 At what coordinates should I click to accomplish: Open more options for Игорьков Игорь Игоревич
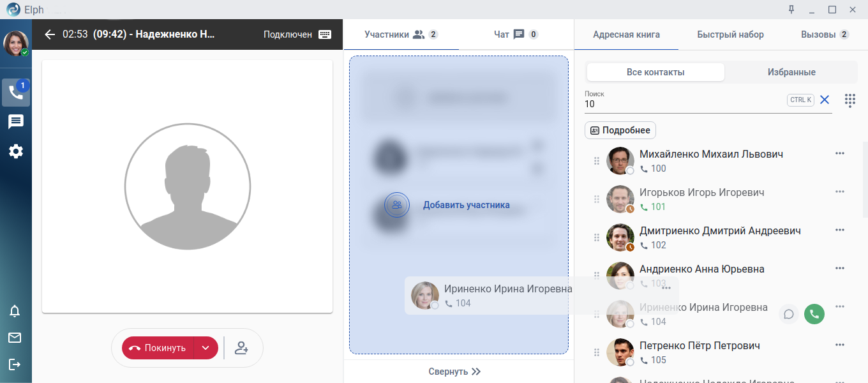pos(840,191)
